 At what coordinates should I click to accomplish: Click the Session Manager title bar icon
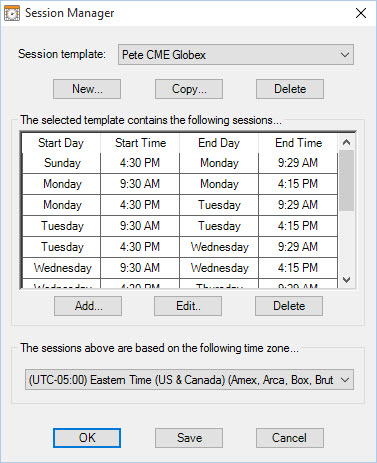(x=12, y=13)
